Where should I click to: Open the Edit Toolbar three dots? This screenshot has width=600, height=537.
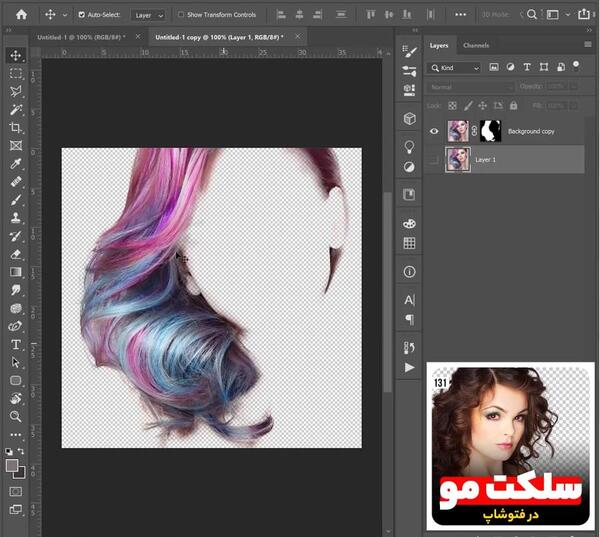click(16, 435)
